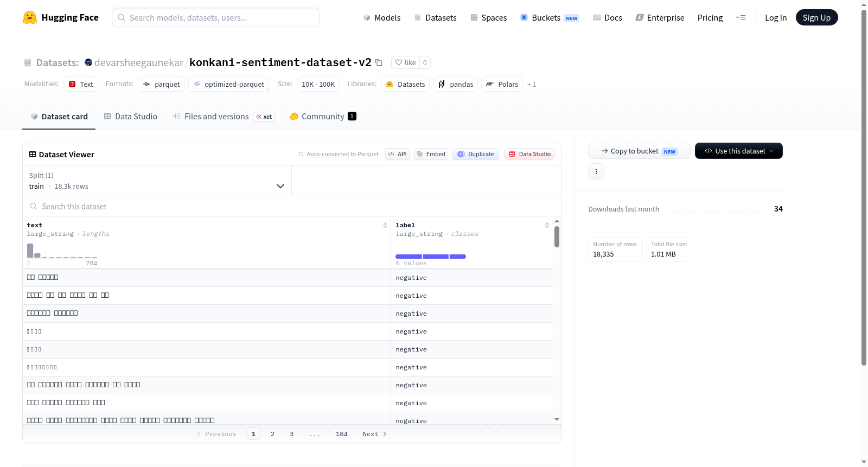This screenshot has width=868, height=467.
Task: Focus the Search this dataset field
Action: [x=292, y=206]
